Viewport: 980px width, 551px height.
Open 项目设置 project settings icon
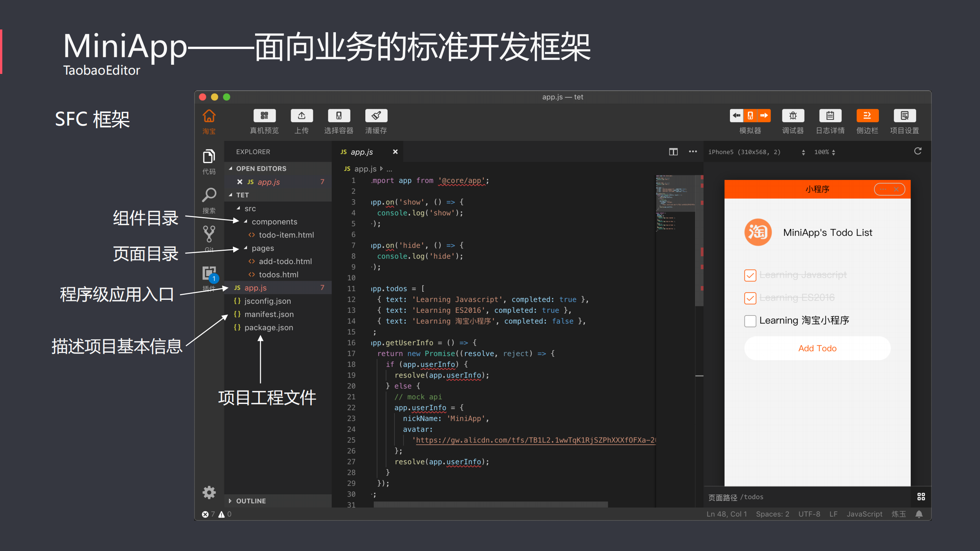pyautogui.click(x=905, y=115)
